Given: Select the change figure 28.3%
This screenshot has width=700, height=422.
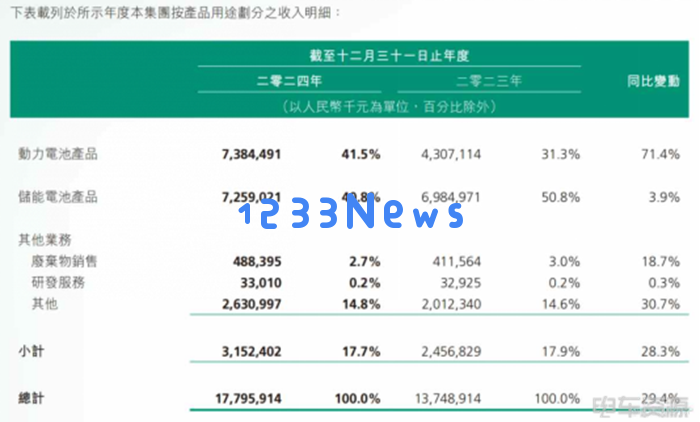Looking at the screenshot, I should 661,352.
